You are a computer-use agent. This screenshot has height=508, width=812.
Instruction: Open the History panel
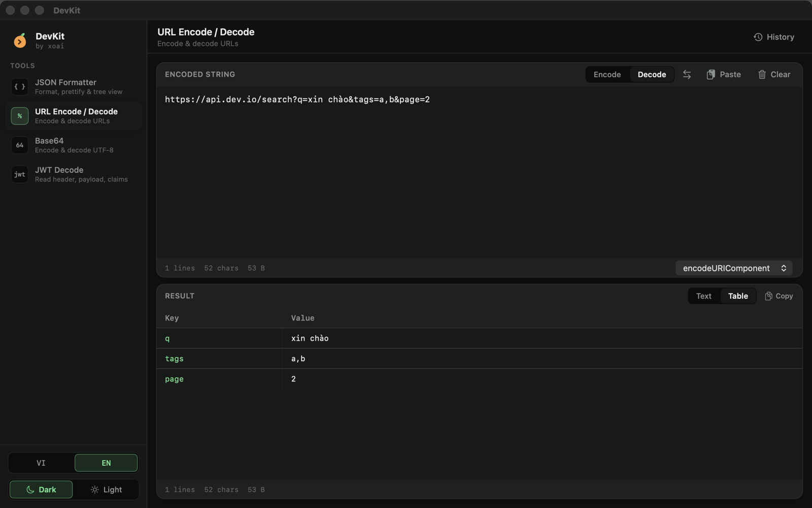click(x=774, y=37)
